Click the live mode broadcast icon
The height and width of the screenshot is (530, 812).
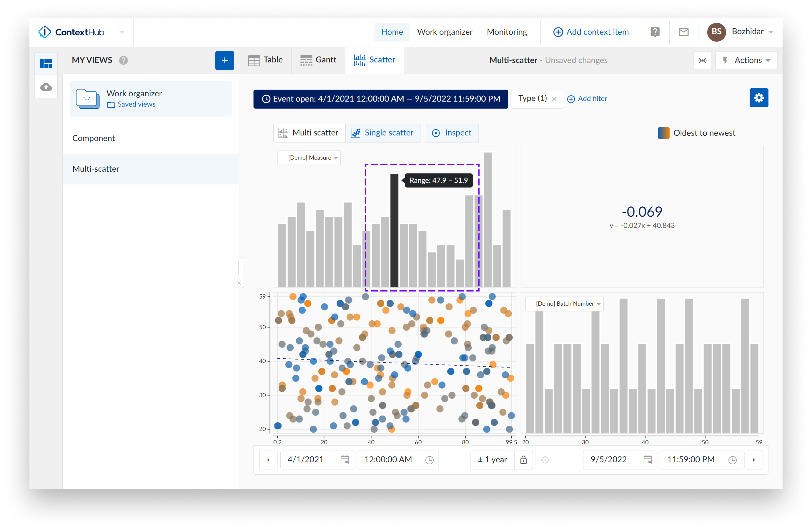pos(702,60)
